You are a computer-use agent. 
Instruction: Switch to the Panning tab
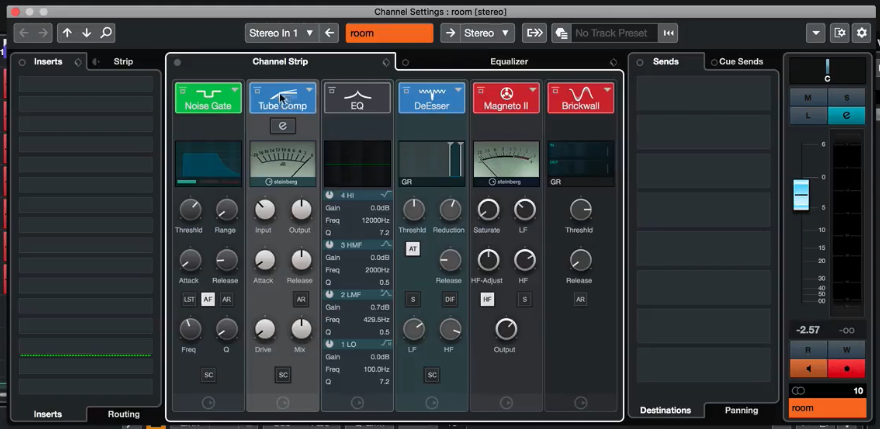click(741, 410)
